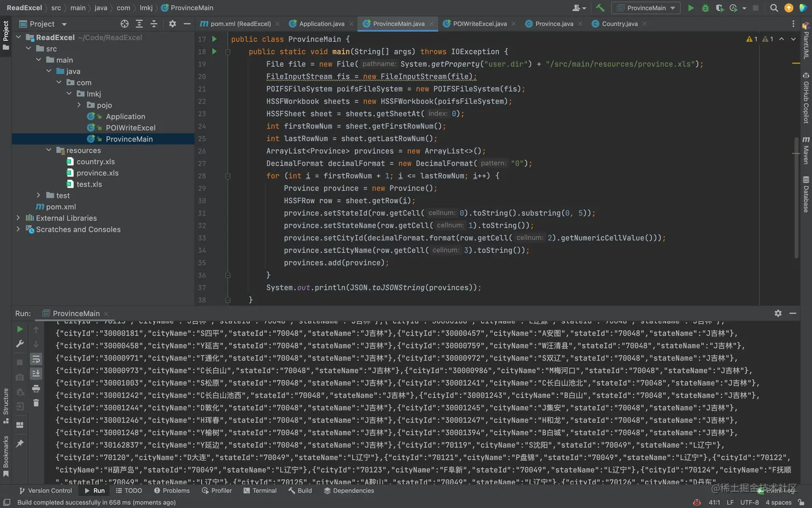This screenshot has height=508, width=812.
Task: Click the run gutter arrow beside line 18
Action: (x=214, y=52)
